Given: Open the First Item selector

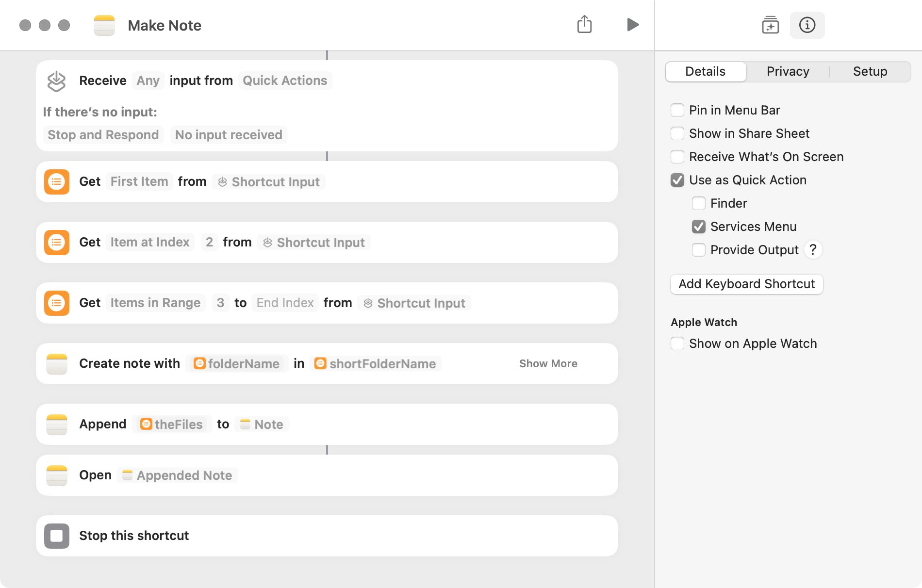Looking at the screenshot, I should click(139, 181).
